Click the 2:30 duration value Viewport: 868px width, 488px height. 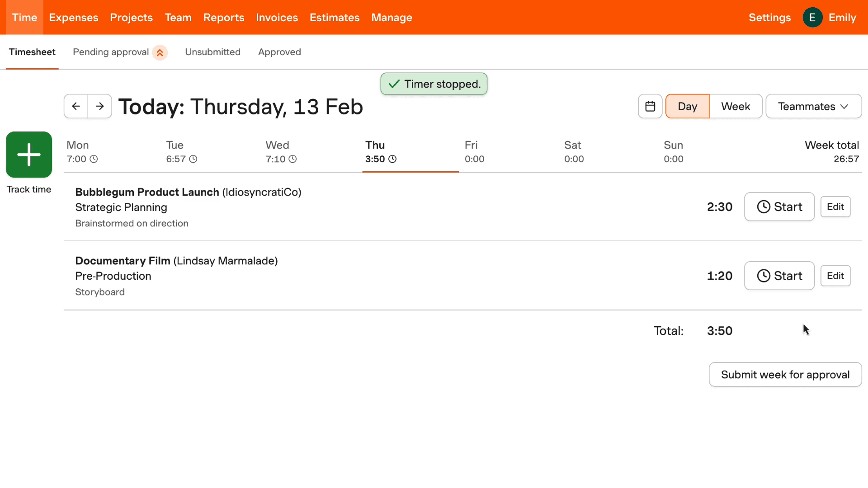720,207
